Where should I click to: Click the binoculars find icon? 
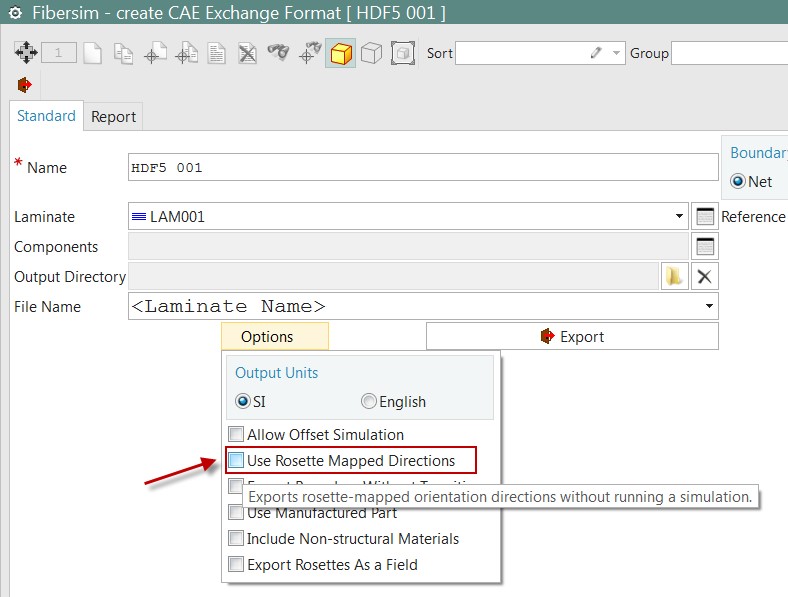coord(278,53)
